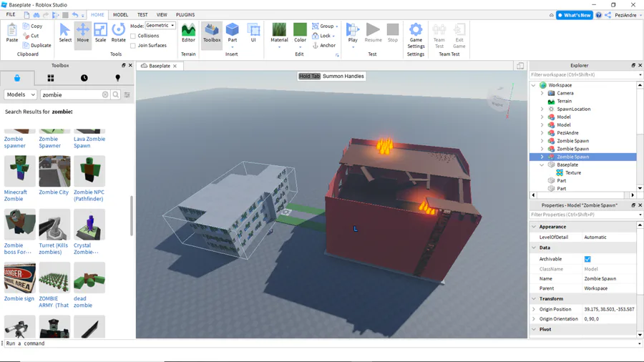Duplicate the selected object
Image resolution: width=644 pixels, height=362 pixels.
point(37,46)
